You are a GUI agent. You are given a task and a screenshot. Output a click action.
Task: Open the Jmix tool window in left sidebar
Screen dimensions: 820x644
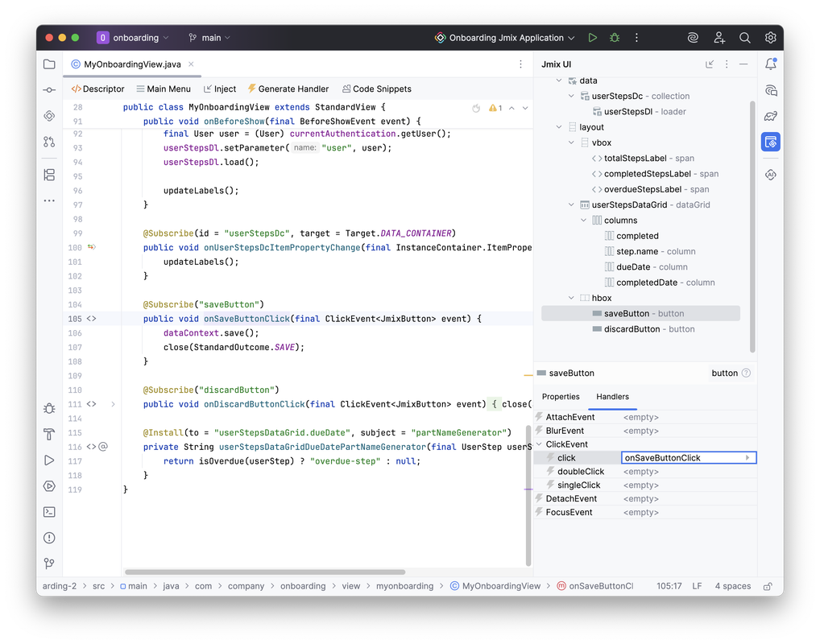[x=49, y=116]
